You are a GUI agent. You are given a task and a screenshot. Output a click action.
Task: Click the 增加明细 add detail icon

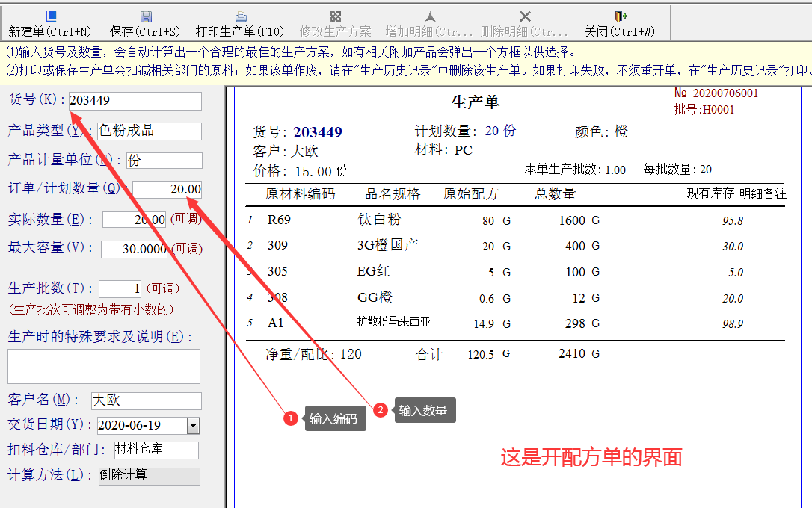[x=429, y=16]
